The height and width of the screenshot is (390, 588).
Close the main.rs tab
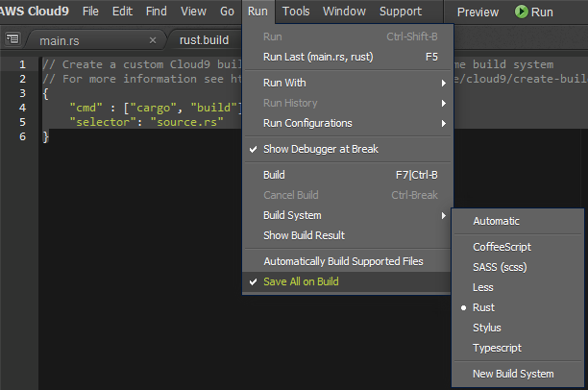tap(153, 40)
